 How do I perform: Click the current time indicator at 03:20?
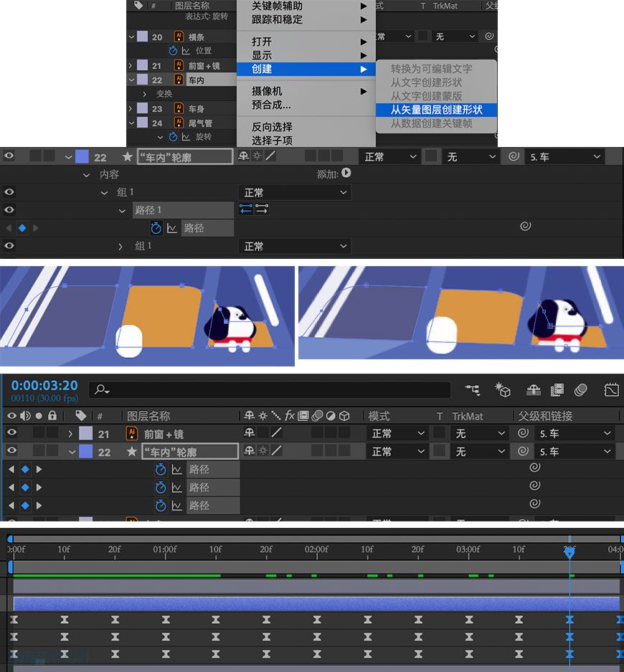[x=569, y=552]
